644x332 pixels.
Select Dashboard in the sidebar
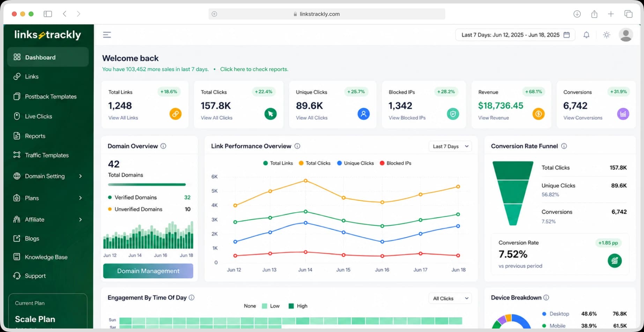[x=48, y=57]
